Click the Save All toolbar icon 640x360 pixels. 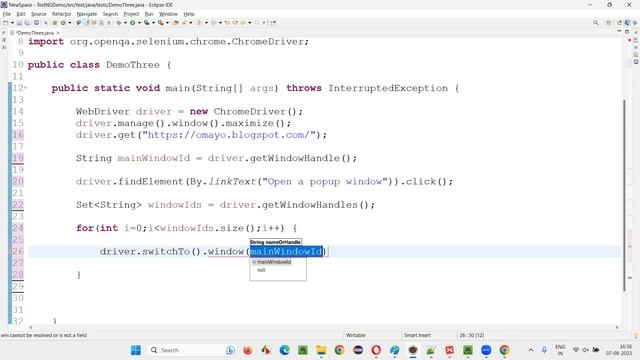27,23
